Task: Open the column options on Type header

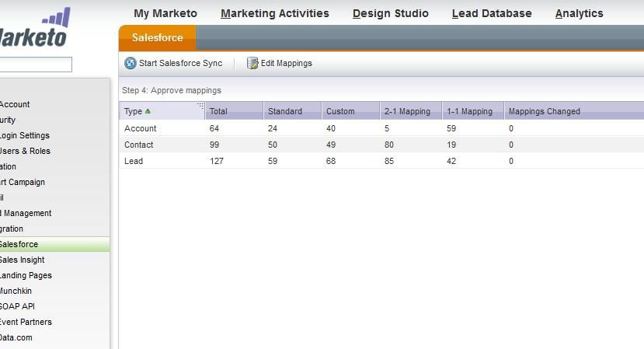Action: coord(200,106)
